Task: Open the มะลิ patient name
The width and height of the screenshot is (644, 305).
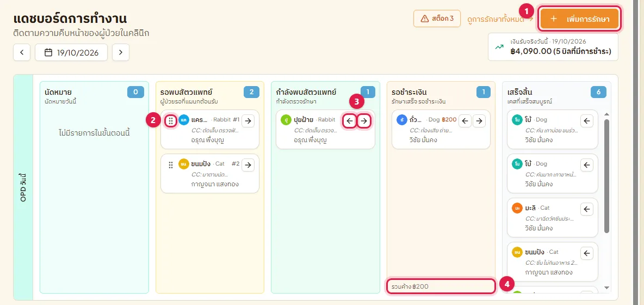Action: click(531, 208)
